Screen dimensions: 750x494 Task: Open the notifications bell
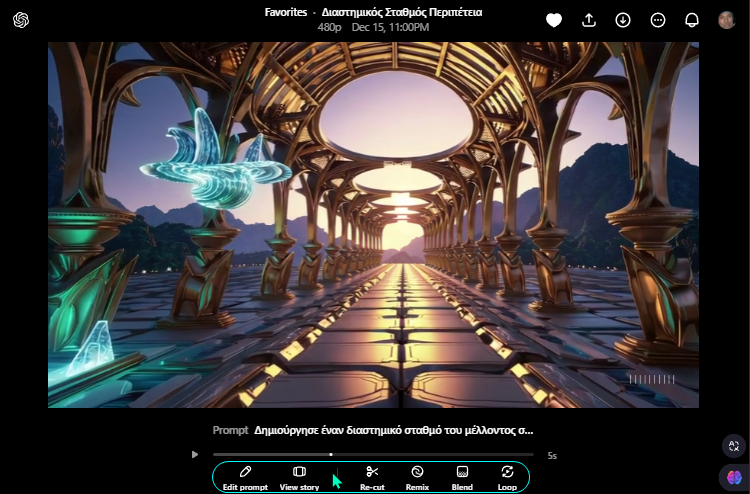pyautogui.click(x=692, y=20)
